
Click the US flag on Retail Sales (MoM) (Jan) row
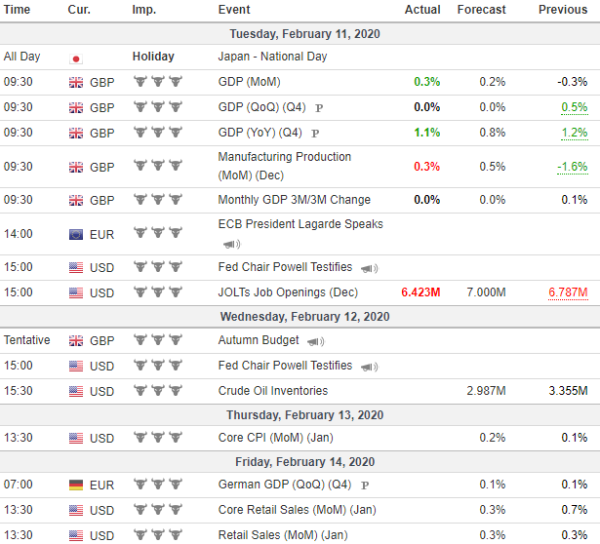[x=76, y=536]
